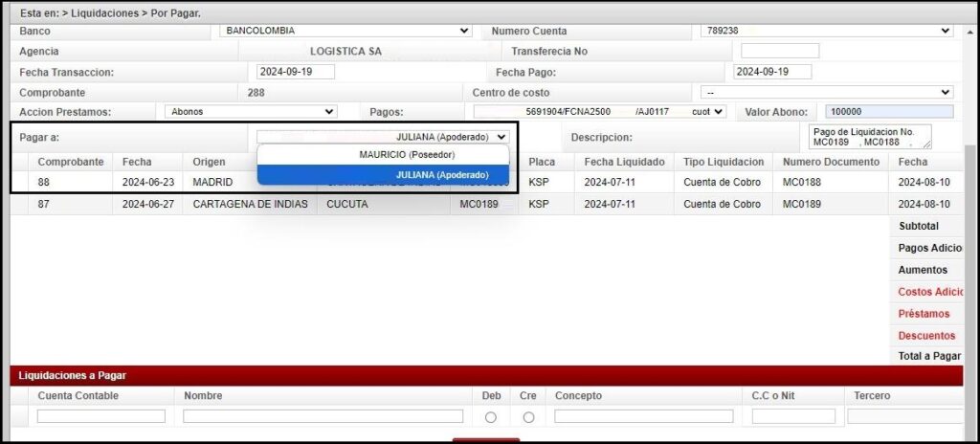Expand the Accion Prestamos Abonos dropdown
The height and width of the screenshot is (444, 980).
coord(251,112)
